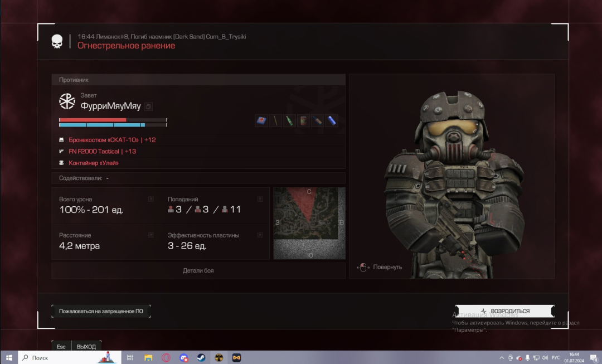The width and height of the screenshot is (602, 364).
Task: Open the network status tray icon
Action: pyautogui.click(x=536, y=358)
